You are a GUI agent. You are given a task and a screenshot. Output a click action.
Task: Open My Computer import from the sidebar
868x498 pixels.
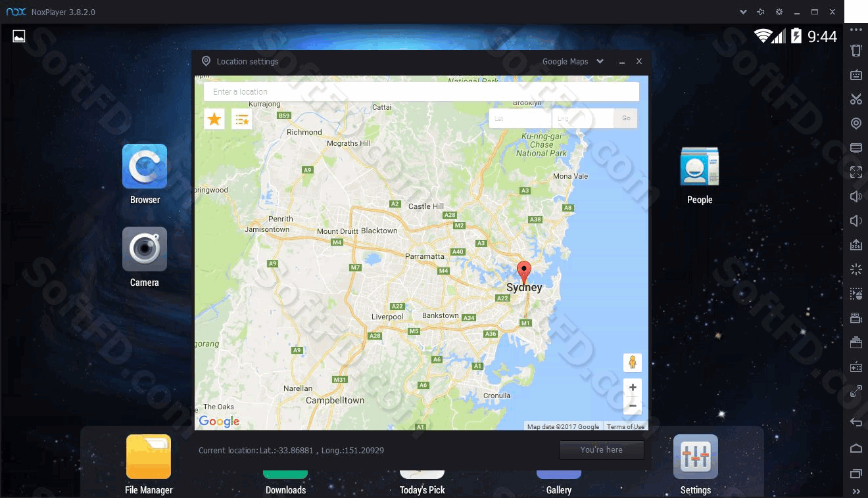point(856,148)
